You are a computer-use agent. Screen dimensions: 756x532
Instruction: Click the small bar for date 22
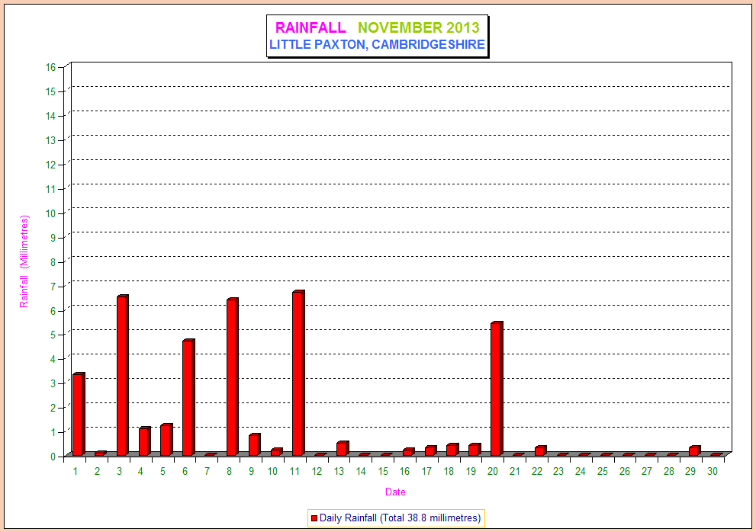(540, 450)
